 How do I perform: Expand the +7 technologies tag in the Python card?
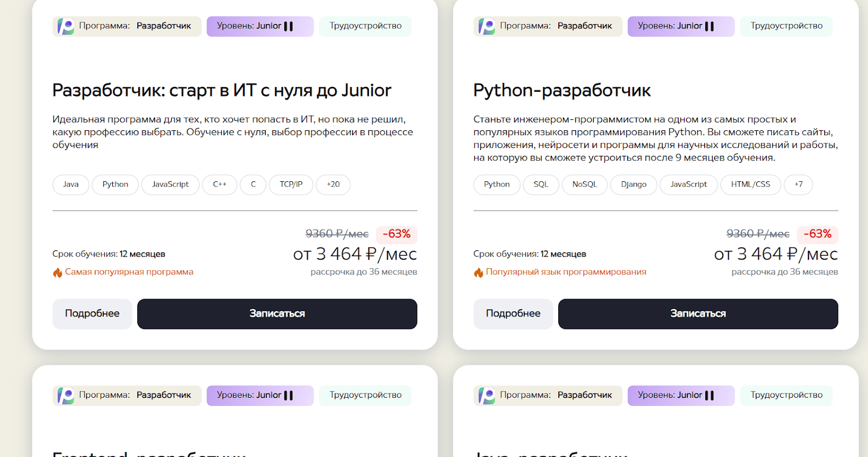pyautogui.click(x=798, y=185)
